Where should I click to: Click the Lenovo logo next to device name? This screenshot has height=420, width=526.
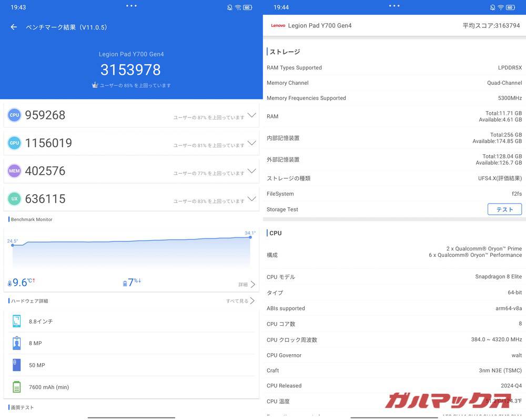[x=278, y=25]
